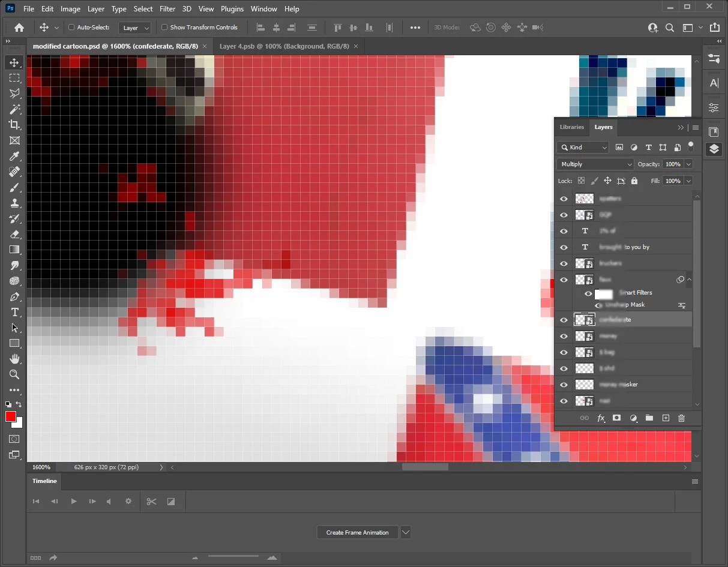Open the Window menu
This screenshot has width=728, height=567.
[x=263, y=9]
